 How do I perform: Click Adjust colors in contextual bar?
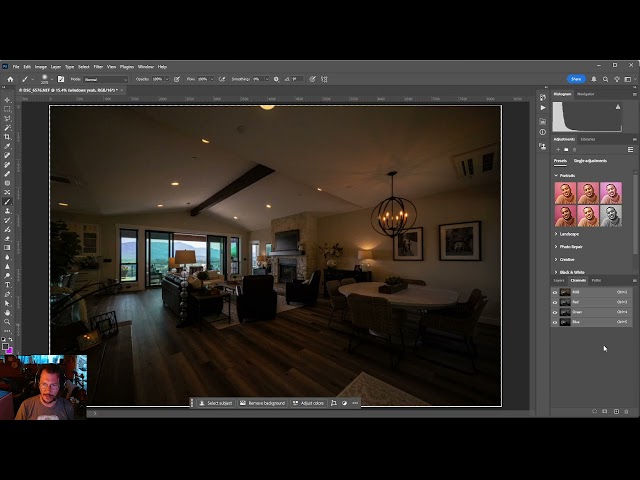309,403
